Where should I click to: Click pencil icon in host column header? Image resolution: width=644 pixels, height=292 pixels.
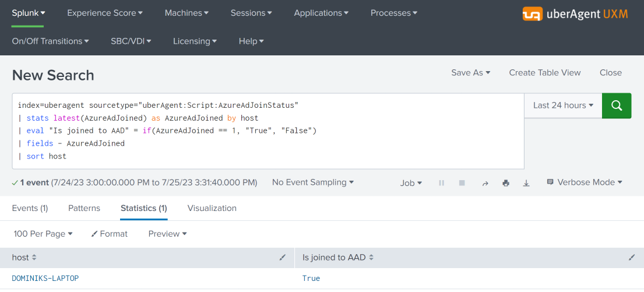pyautogui.click(x=283, y=257)
